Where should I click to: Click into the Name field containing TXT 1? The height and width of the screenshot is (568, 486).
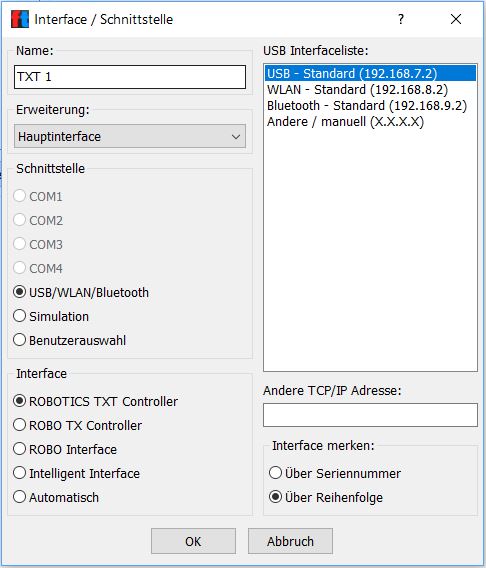130,77
